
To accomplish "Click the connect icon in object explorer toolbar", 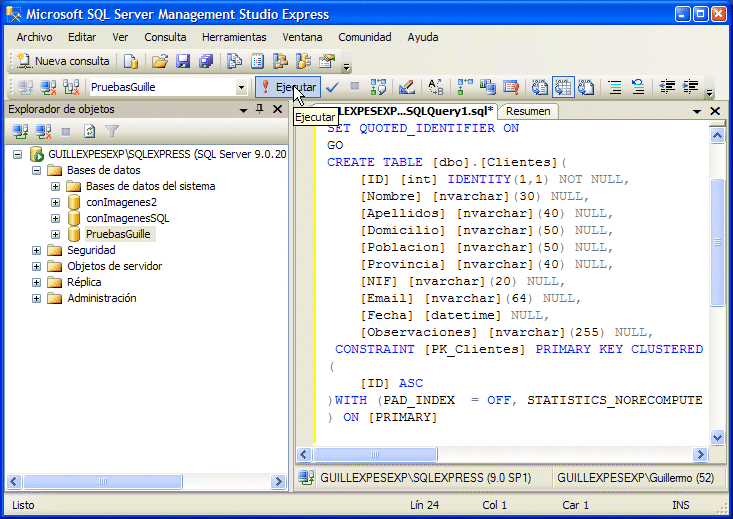I will click(x=20, y=131).
